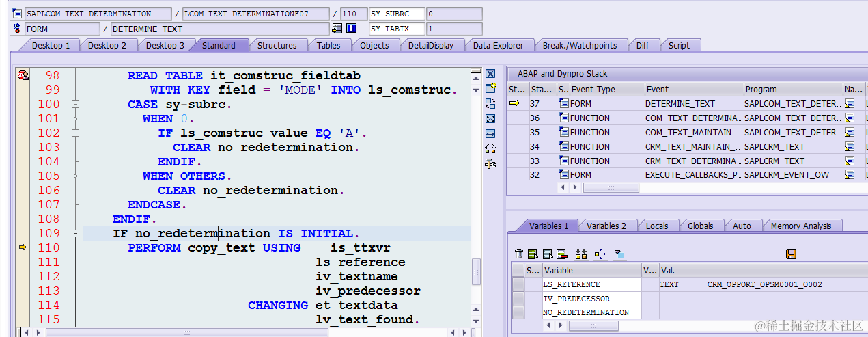Click the event-type gear icon beside FORM field
The image size is (868, 337).
click(17, 29)
